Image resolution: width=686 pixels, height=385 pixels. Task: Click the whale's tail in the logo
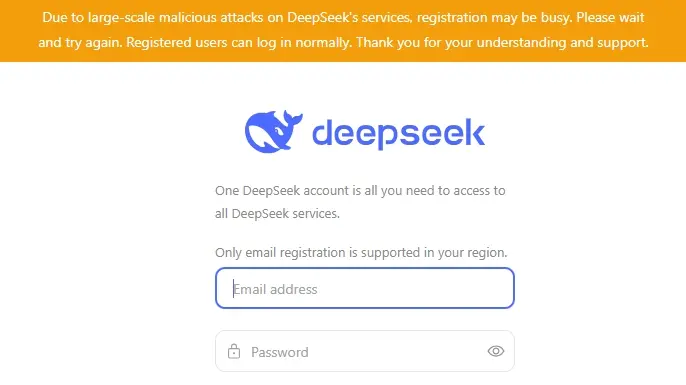click(x=293, y=118)
